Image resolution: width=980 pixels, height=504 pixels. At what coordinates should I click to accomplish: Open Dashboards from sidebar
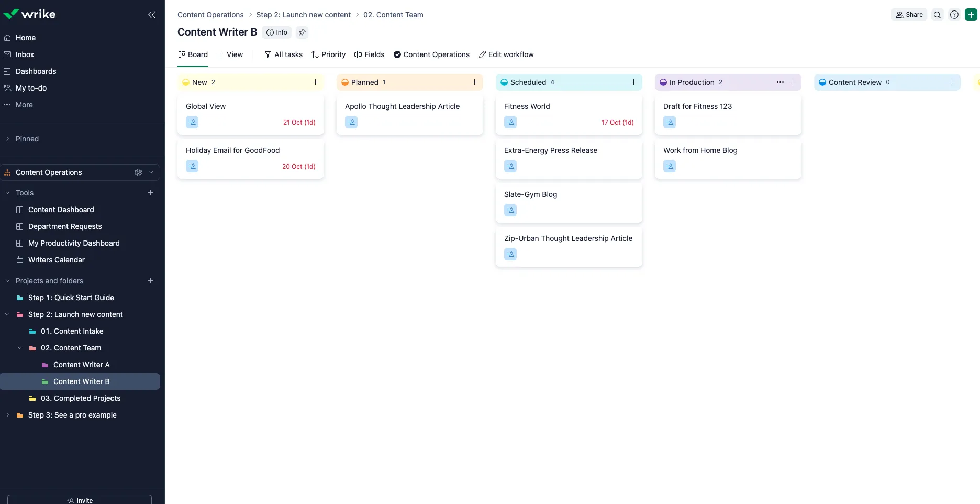(36, 71)
